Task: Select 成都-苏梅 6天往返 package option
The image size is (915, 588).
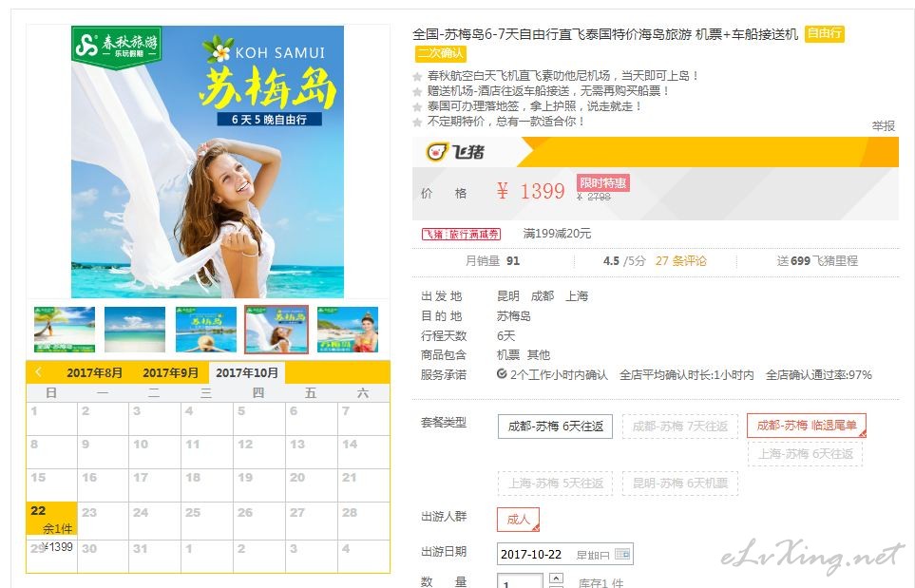Action: [x=555, y=427]
